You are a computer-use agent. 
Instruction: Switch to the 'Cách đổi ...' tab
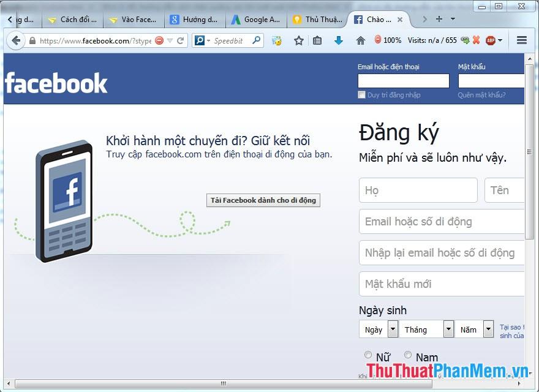[72, 20]
